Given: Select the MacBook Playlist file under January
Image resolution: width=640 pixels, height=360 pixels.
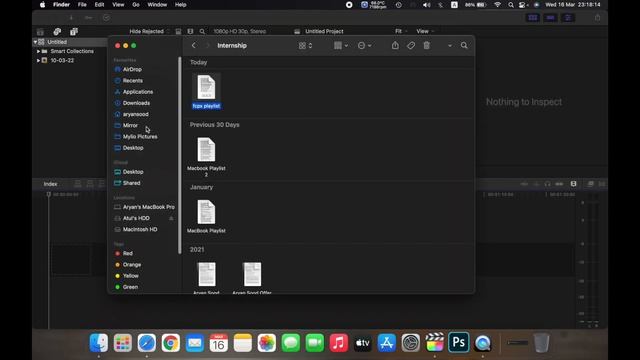Looking at the screenshot, I should [x=206, y=216].
